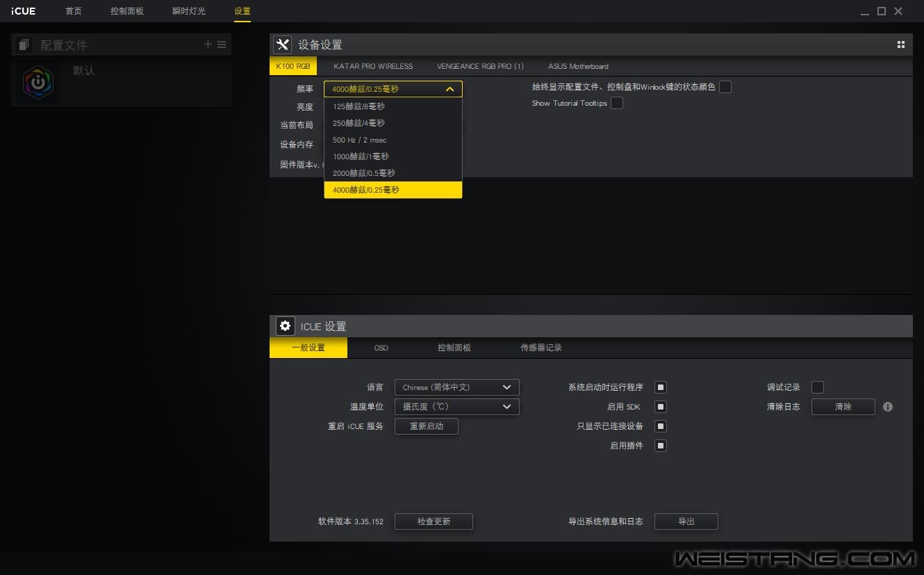Switch to ASUS Motherboard tab
Screen dimensions: 924x575
[578, 66]
